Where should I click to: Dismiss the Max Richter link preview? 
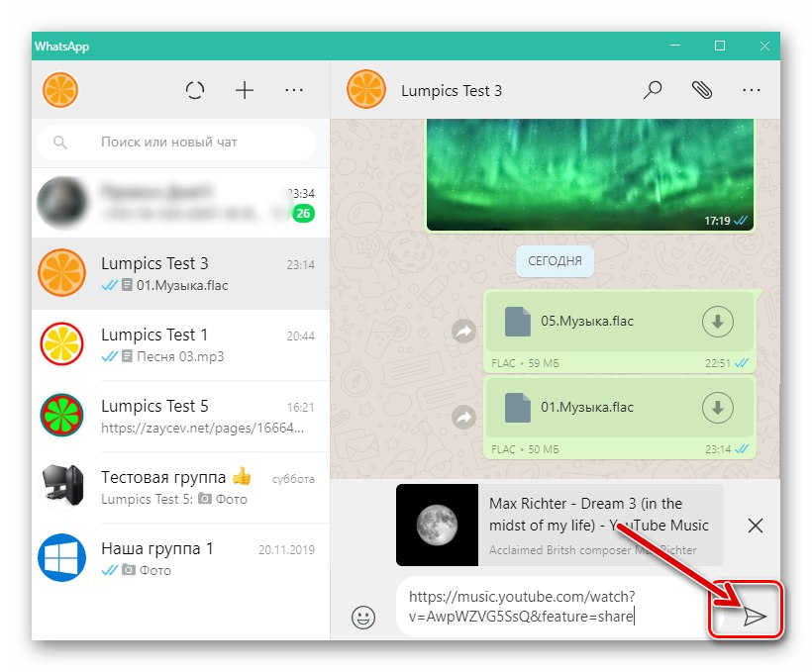756,526
